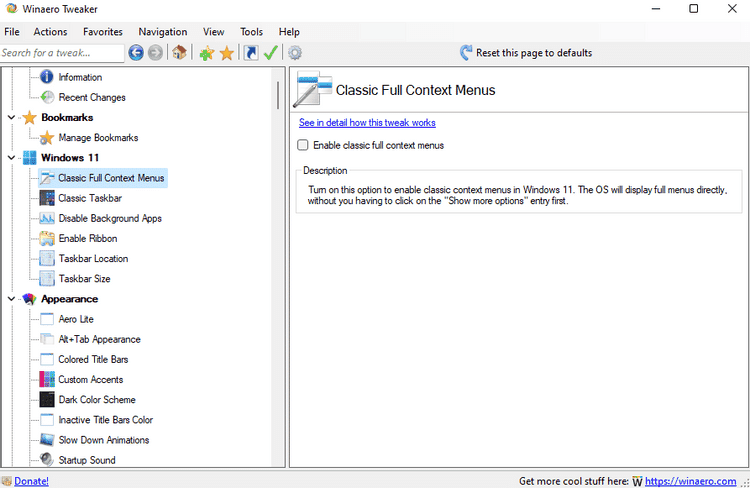Viewport: 750px width, 488px height.
Task: Enable classic full context menus checkbox
Action: (303, 145)
